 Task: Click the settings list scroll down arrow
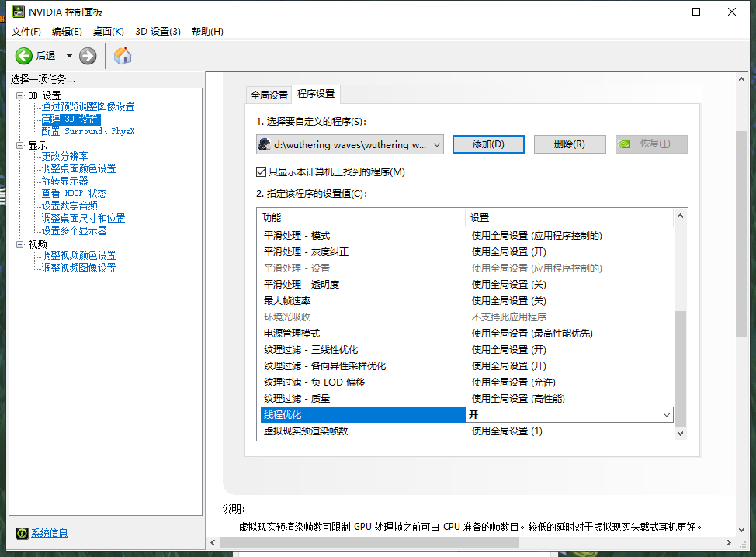click(680, 433)
